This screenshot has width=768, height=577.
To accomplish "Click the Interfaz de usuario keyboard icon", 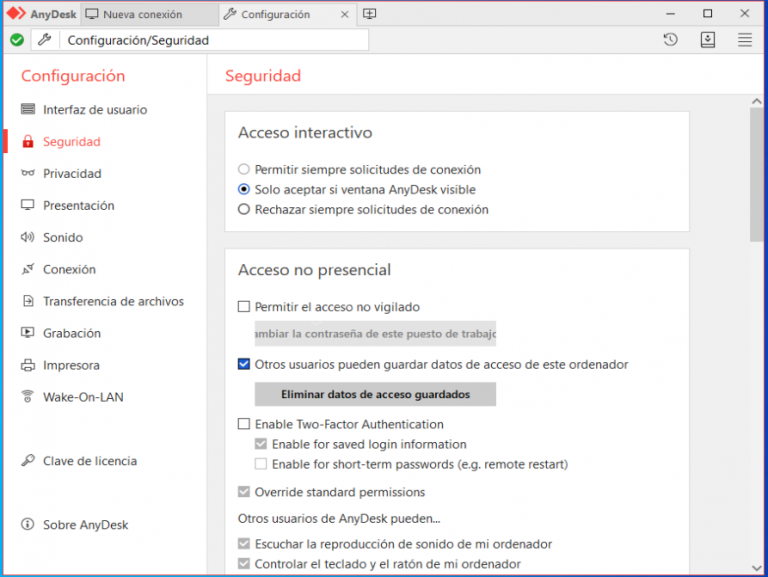I will click(28, 109).
